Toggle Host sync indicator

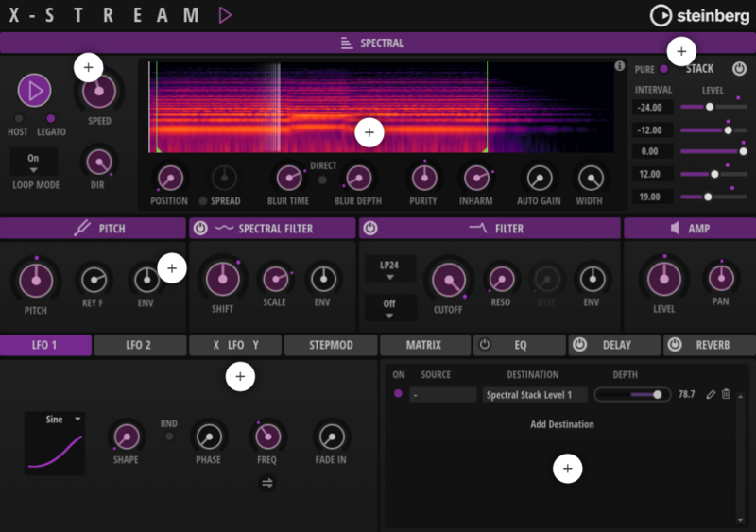pos(18,119)
